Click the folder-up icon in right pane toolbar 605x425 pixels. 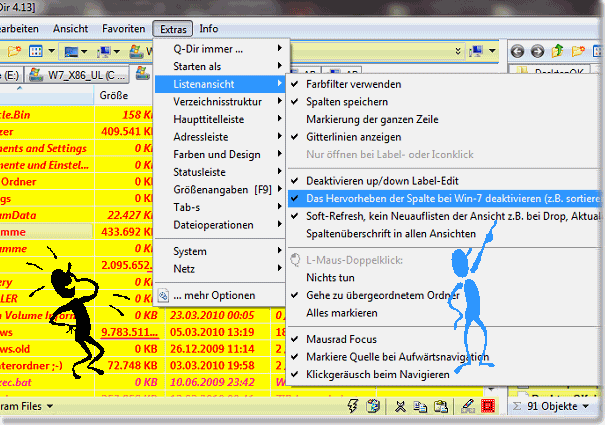[x=558, y=51]
